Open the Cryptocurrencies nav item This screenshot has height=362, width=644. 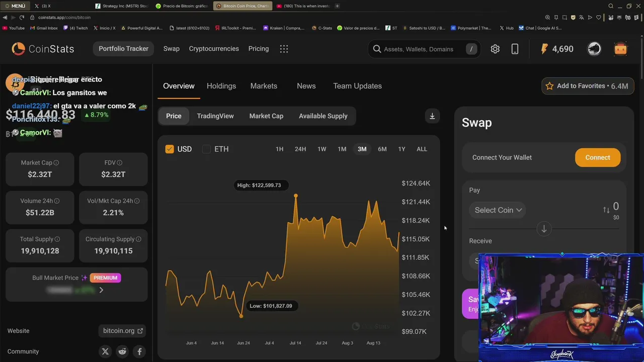pyautogui.click(x=214, y=49)
